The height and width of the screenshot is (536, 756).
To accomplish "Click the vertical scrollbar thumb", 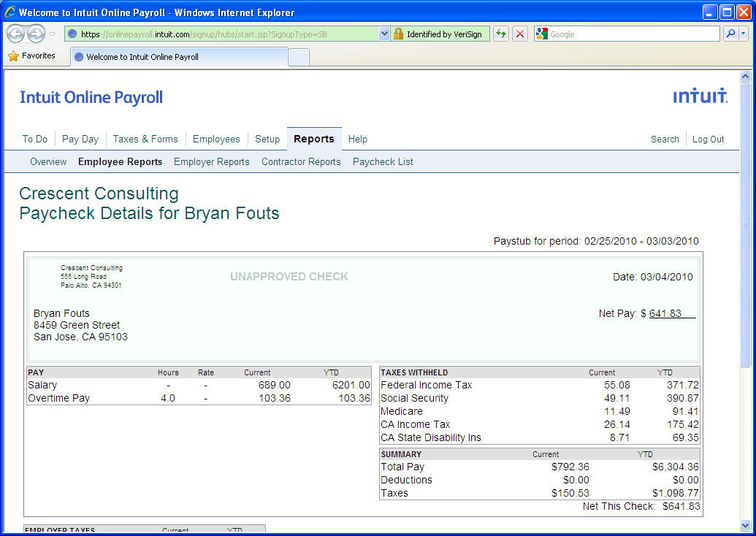I will (745, 224).
